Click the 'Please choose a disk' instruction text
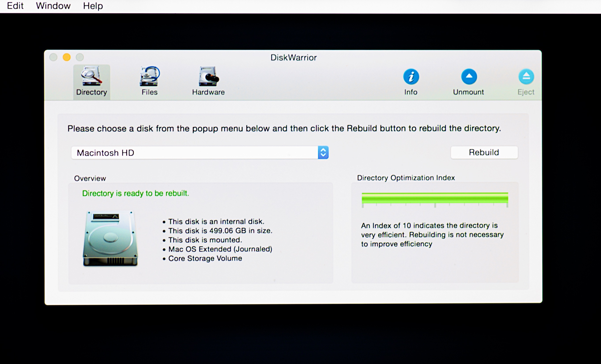This screenshot has height=364, width=601. (x=284, y=128)
